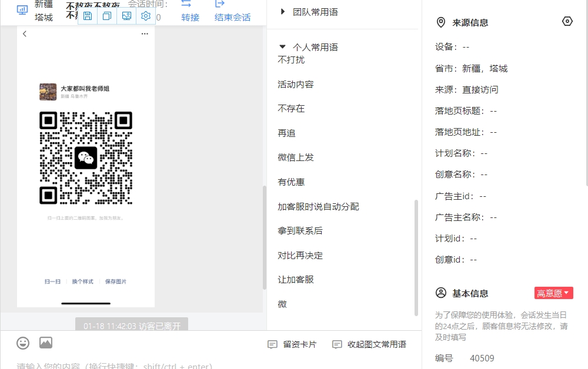Open the emoji picker
The image size is (588, 369).
[23, 343]
